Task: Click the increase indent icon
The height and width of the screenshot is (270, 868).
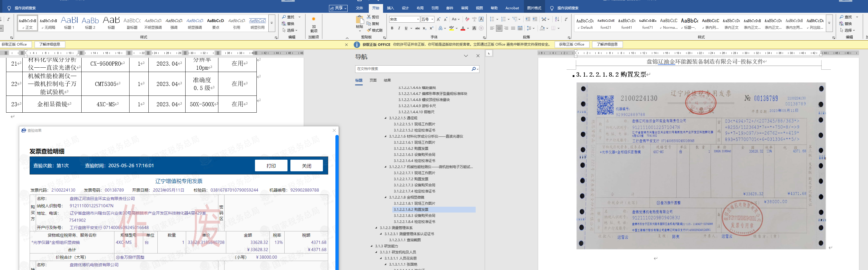Action: (535, 19)
